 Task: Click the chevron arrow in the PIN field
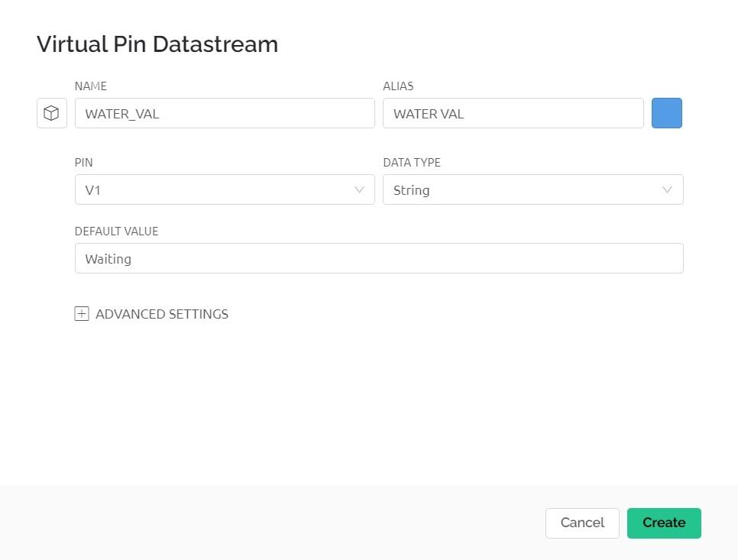click(360, 189)
